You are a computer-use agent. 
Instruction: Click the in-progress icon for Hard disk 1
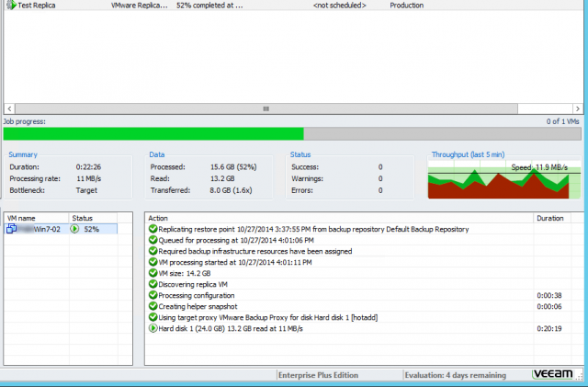(x=153, y=328)
